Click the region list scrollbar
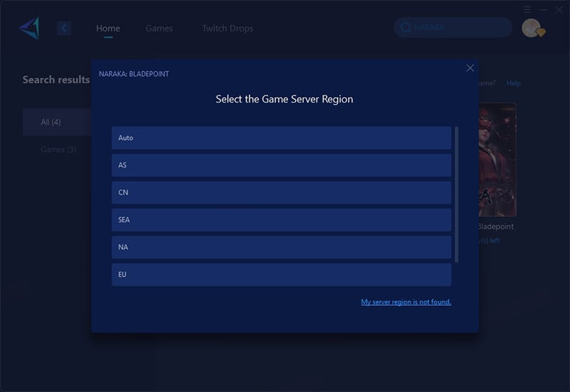The width and height of the screenshot is (570, 392). click(x=457, y=194)
